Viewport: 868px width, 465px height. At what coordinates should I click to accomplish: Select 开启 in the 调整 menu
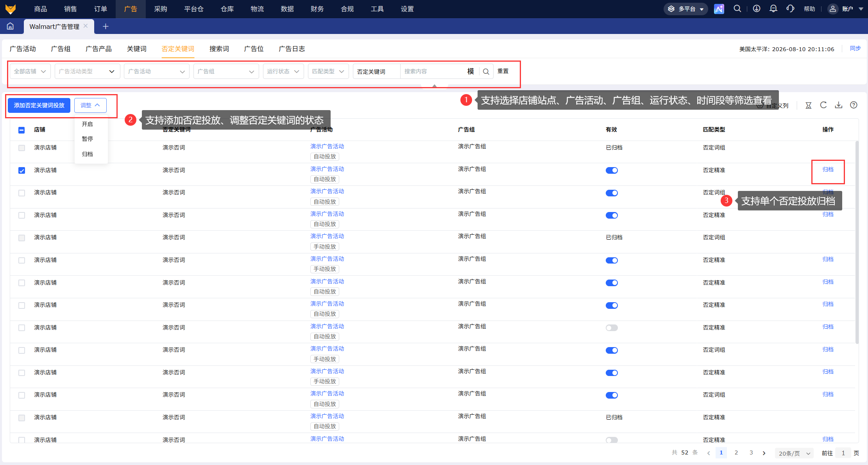click(87, 124)
